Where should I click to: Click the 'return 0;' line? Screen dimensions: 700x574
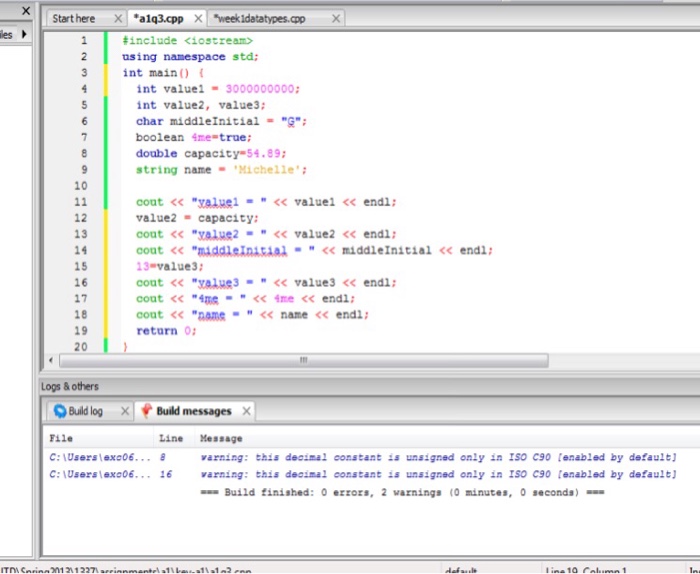tap(166, 331)
